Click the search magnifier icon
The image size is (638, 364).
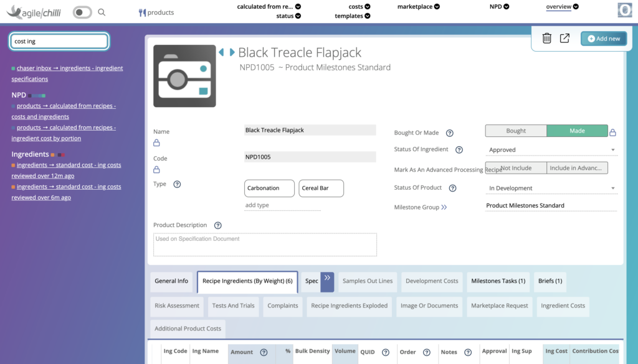click(102, 12)
